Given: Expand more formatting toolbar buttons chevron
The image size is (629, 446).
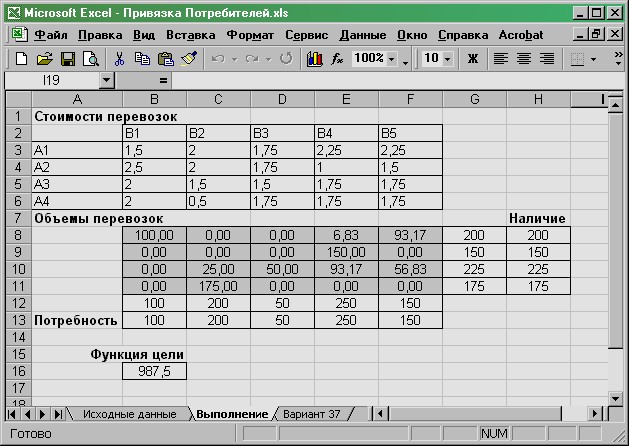Looking at the screenshot, I should 618,59.
